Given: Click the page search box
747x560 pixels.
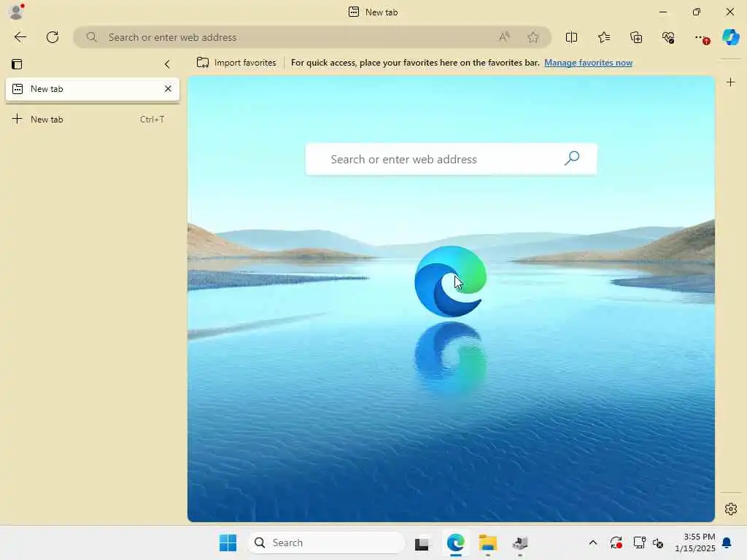Looking at the screenshot, I should tap(451, 159).
